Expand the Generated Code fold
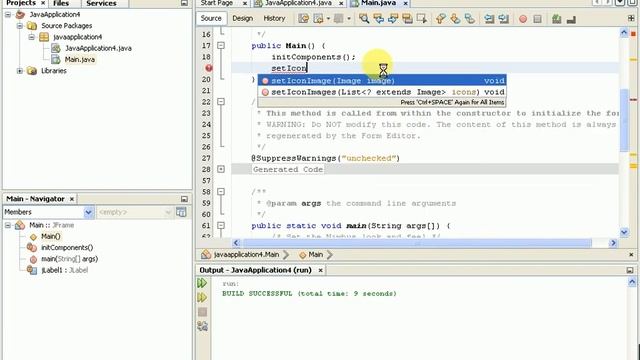 221,169
